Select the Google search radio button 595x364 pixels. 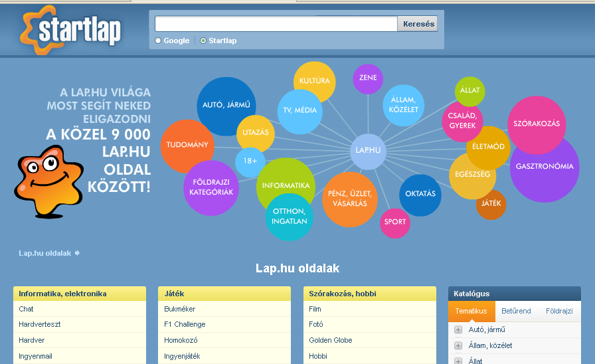[x=158, y=41]
